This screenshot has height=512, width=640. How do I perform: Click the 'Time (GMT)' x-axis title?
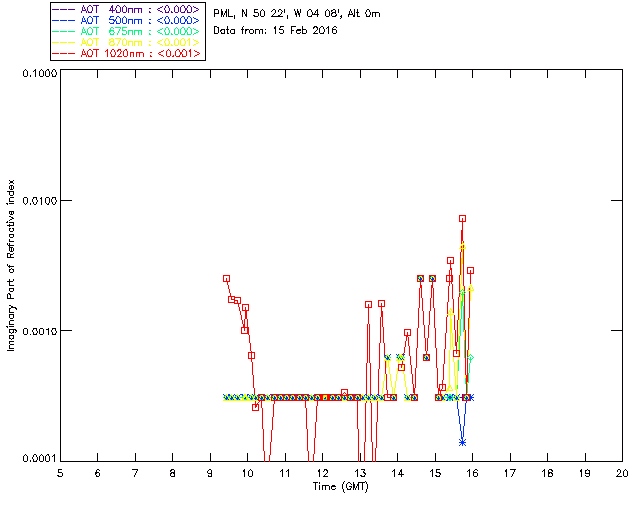pyautogui.click(x=341, y=487)
